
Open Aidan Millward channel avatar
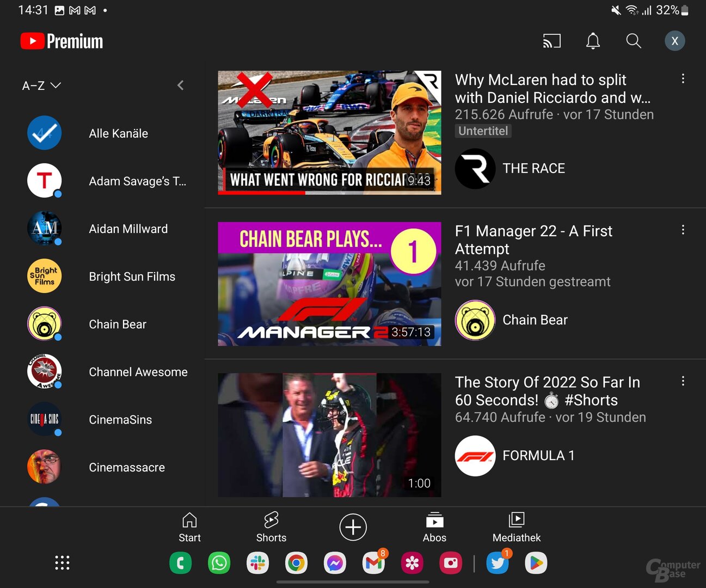[44, 228]
